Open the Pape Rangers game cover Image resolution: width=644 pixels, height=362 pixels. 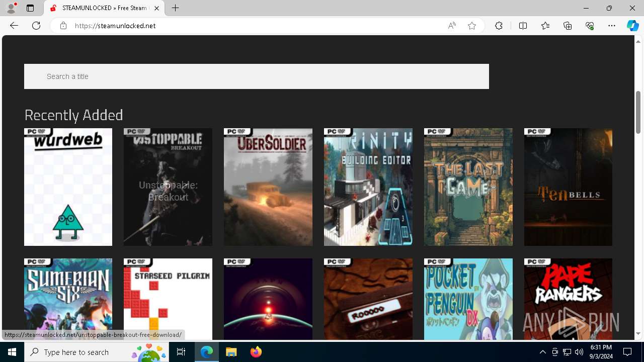(x=568, y=299)
